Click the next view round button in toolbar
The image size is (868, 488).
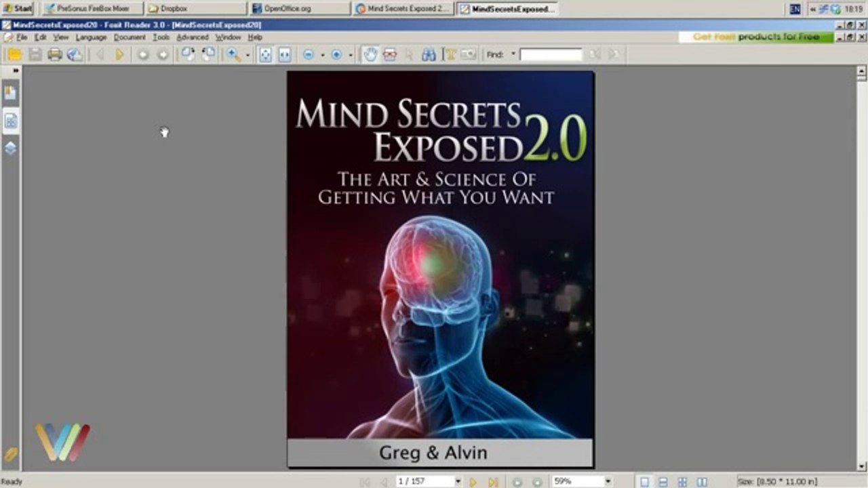[x=163, y=55]
